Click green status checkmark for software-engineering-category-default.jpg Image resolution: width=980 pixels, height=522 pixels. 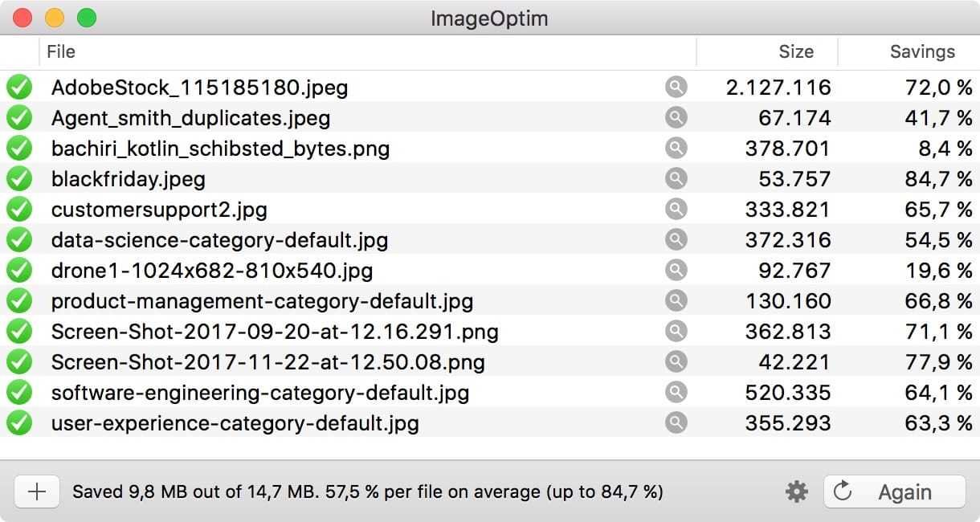[19, 393]
